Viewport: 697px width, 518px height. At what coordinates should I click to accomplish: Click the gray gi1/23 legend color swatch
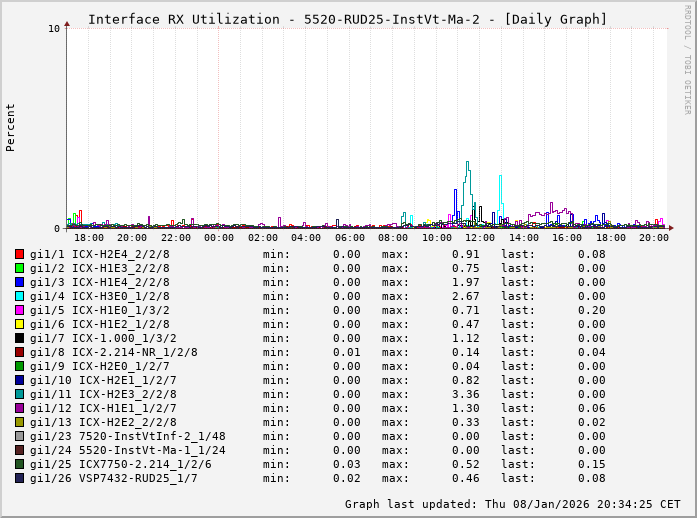tap(19, 436)
